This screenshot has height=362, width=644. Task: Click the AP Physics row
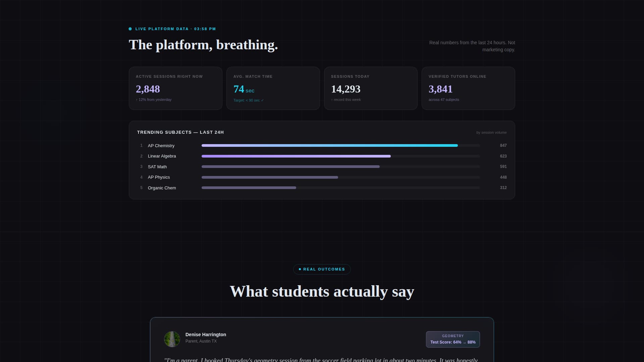coord(159,177)
